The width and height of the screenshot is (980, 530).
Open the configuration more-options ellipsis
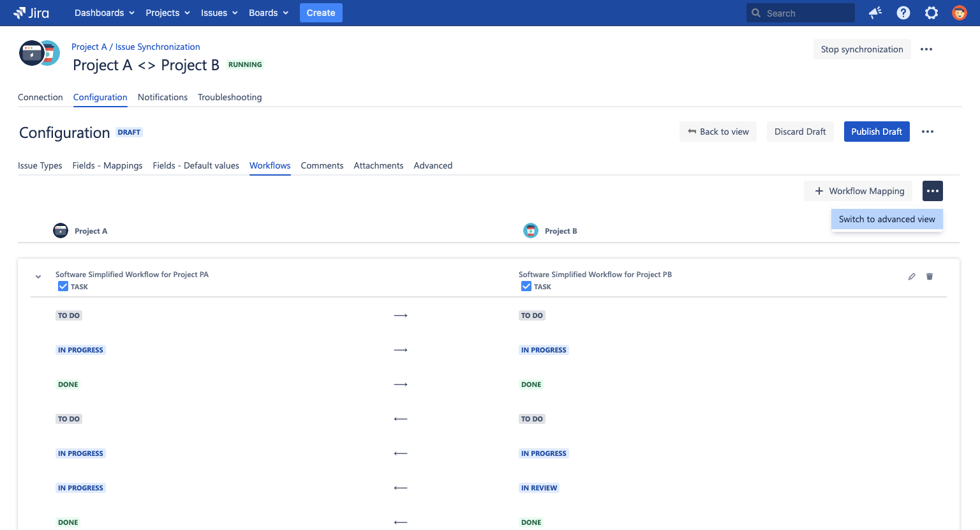click(928, 132)
